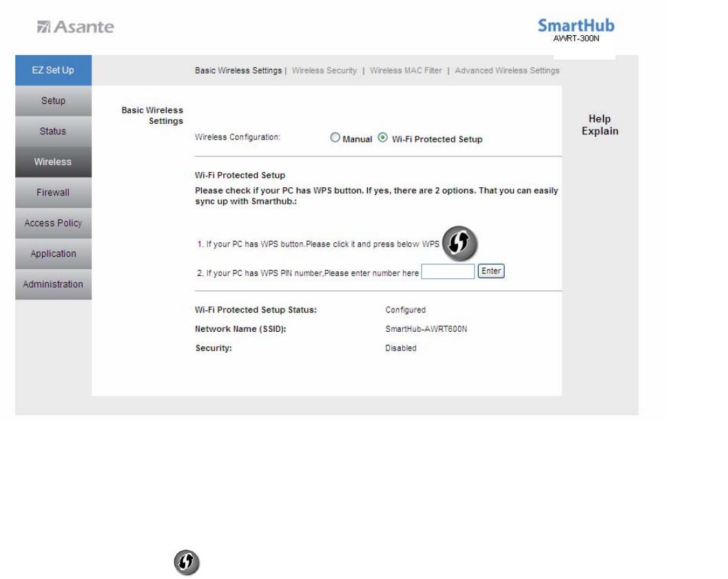Viewport: 728px width, 579px height.
Task: Click the Configured status text
Action: [x=405, y=310]
